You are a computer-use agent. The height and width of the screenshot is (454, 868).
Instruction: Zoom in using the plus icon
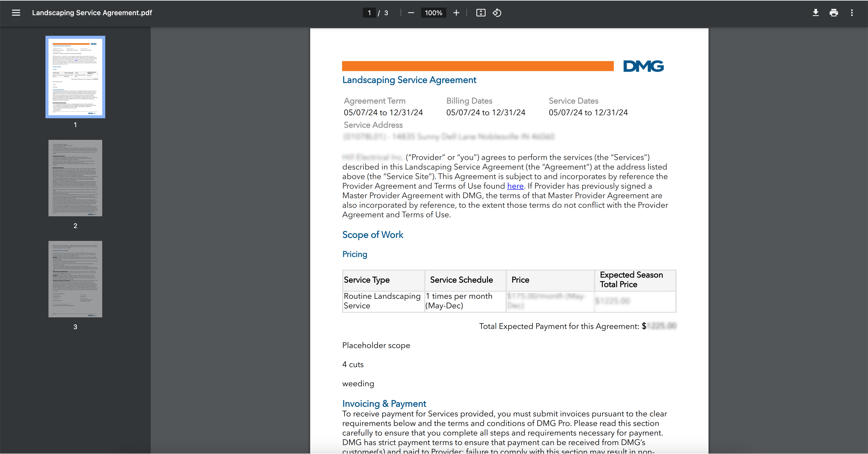pos(456,12)
